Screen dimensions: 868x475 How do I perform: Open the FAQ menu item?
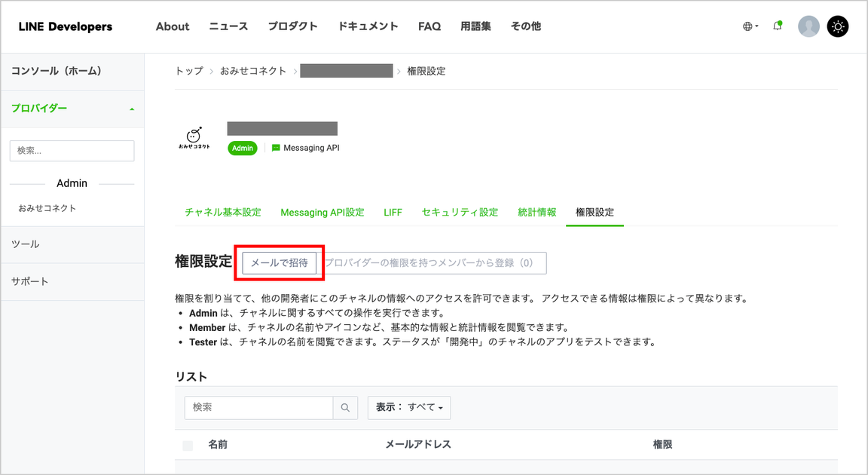[x=429, y=26]
